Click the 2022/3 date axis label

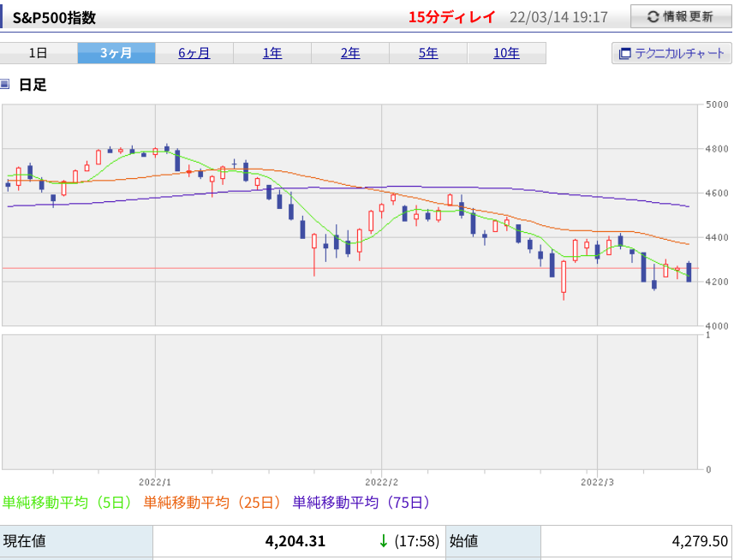pos(597,482)
